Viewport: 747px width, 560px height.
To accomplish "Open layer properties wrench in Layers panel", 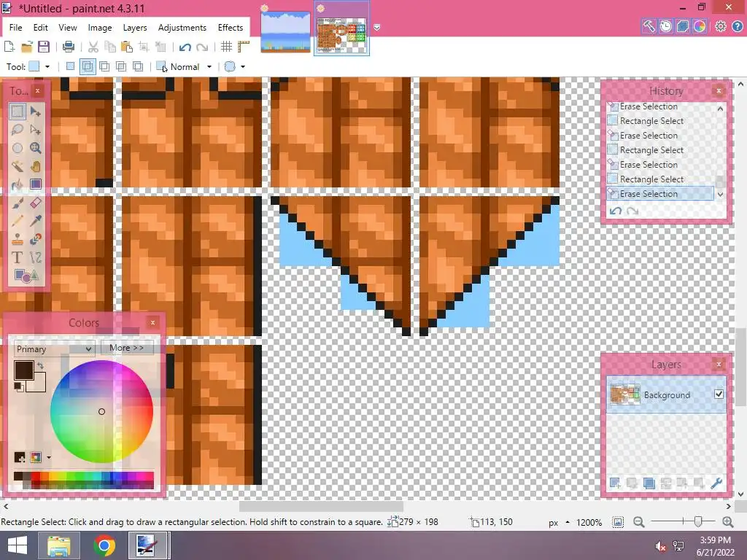I will pos(716,483).
